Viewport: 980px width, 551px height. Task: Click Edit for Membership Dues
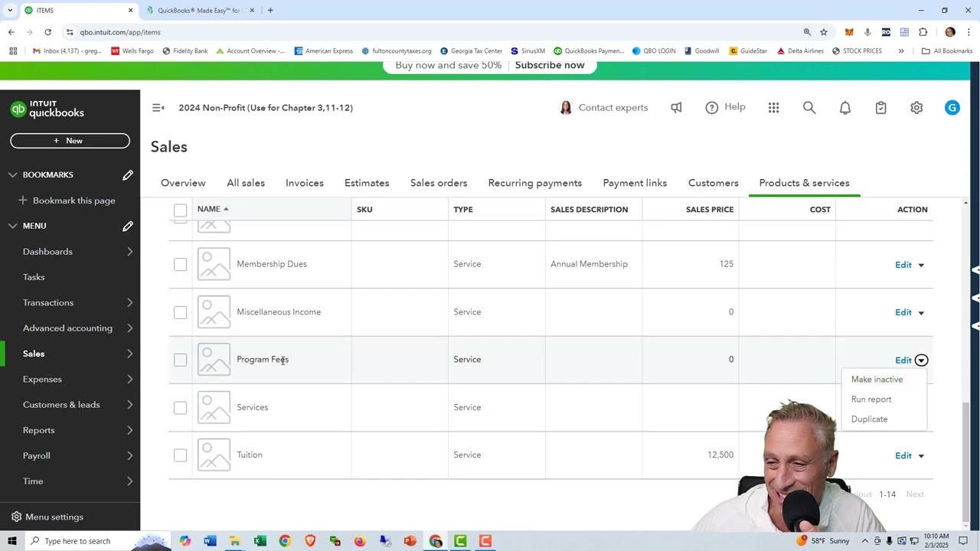[x=903, y=265]
